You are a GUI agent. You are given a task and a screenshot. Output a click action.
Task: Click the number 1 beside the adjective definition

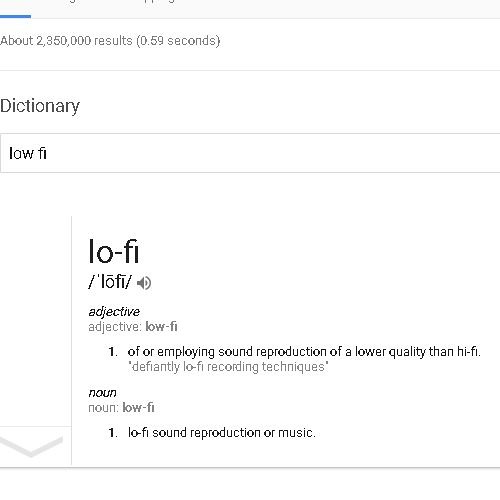pos(113,352)
